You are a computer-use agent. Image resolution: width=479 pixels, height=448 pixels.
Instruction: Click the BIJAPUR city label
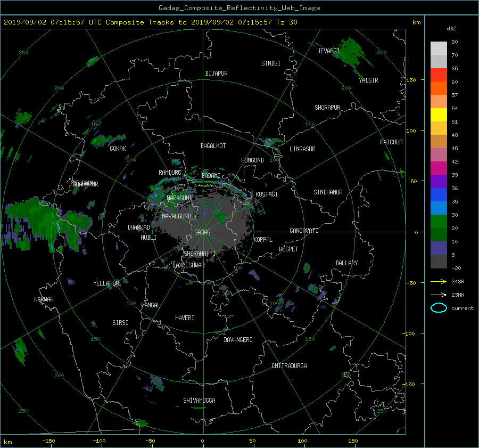click(x=216, y=74)
